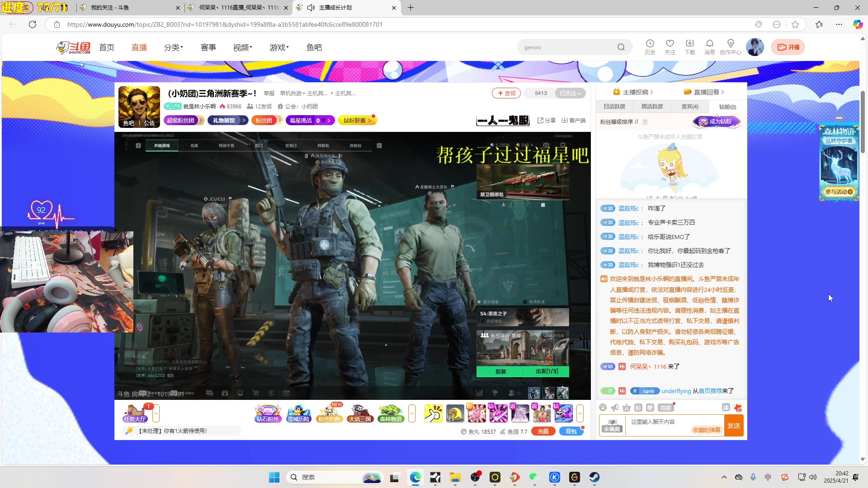Open the 鱼吧 forum nav item
Image resolution: width=868 pixels, height=488 pixels.
coord(314,47)
